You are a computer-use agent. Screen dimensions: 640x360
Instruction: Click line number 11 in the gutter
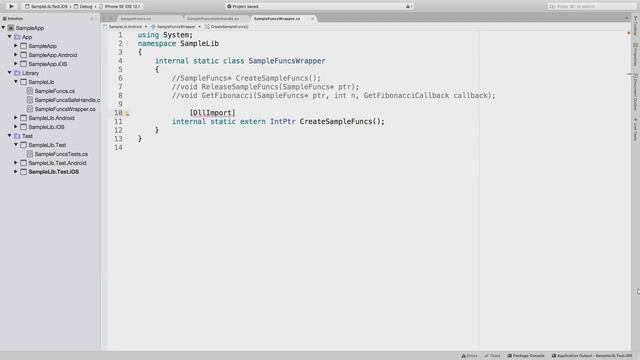(118, 121)
